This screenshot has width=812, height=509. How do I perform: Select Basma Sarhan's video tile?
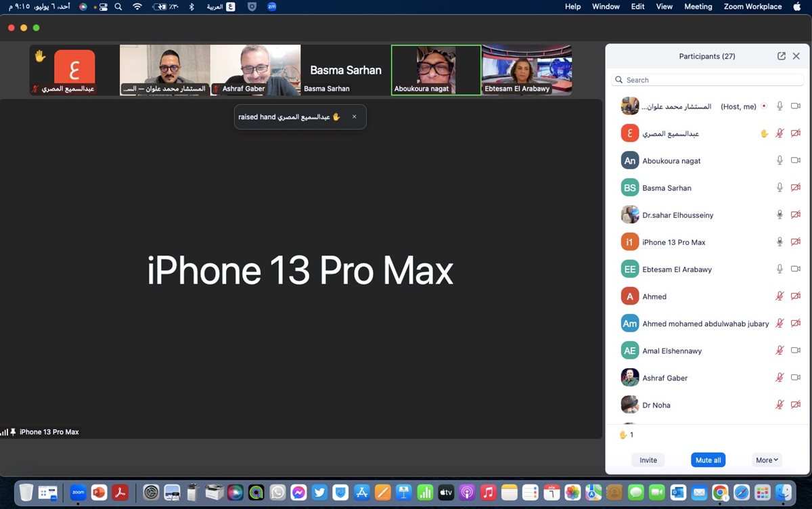pyautogui.click(x=346, y=70)
